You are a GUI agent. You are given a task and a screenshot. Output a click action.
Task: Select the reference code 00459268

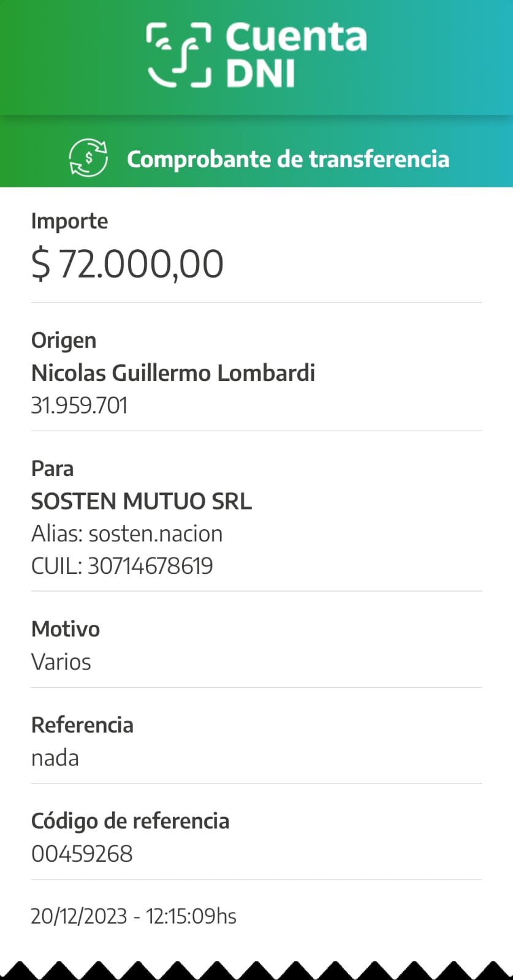click(82, 854)
